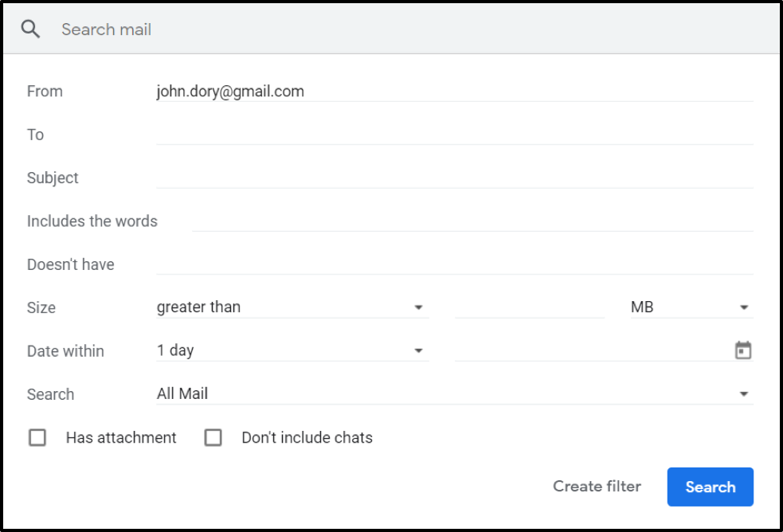
Task: Click the Has attachment label text
Action: 121,437
